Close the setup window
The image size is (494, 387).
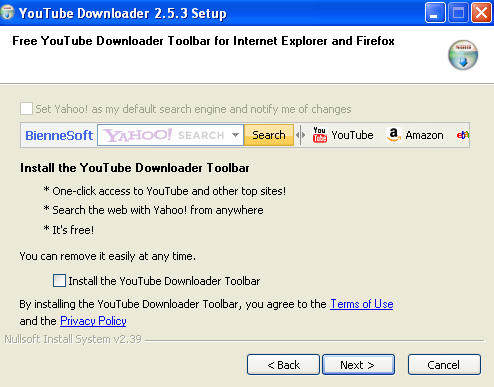pos(481,13)
